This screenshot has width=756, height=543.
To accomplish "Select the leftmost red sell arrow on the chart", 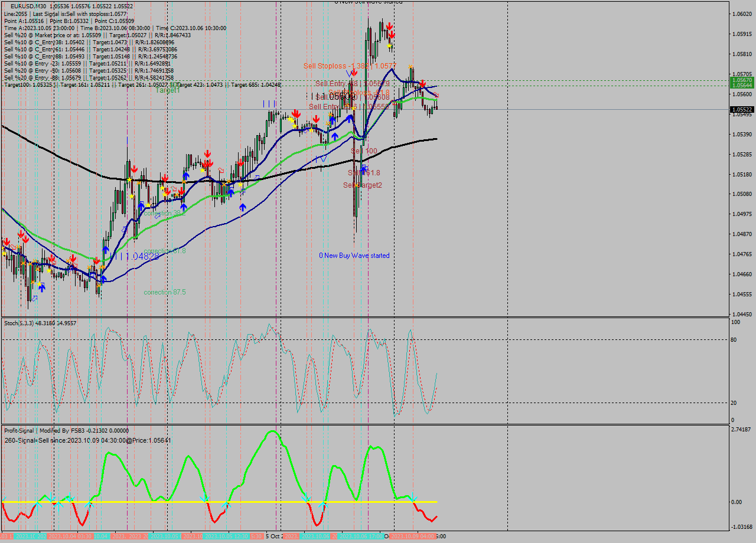I will pyautogui.click(x=6, y=241).
